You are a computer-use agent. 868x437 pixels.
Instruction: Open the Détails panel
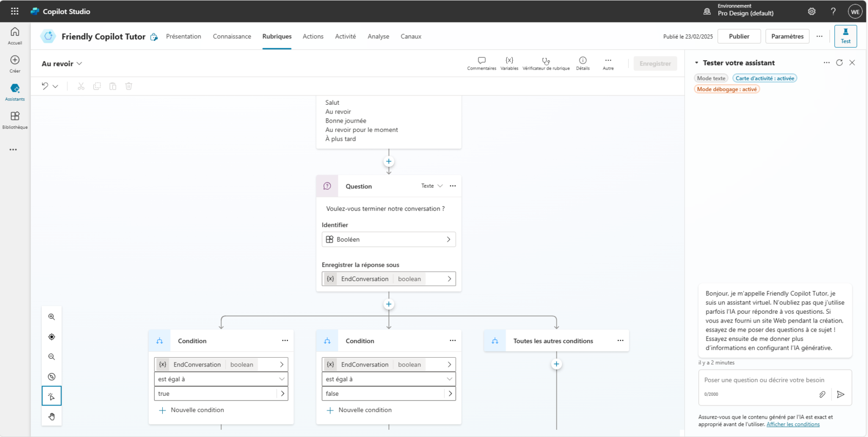click(583, 64)
